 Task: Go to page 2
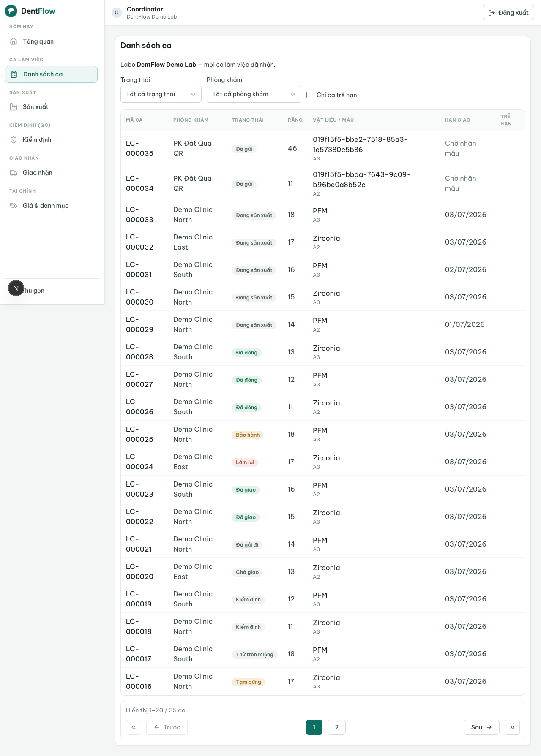click(x=337, y=727)
